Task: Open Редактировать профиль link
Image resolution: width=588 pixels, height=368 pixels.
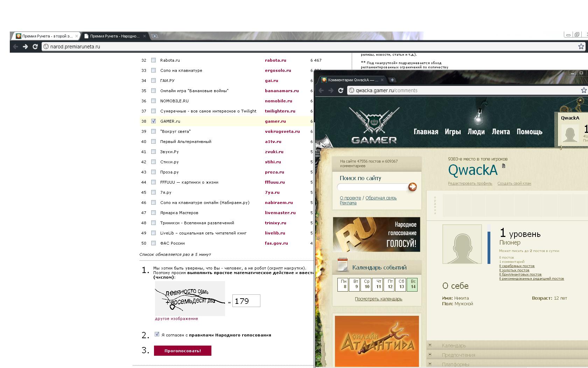Action: click(x=470, y=183)
